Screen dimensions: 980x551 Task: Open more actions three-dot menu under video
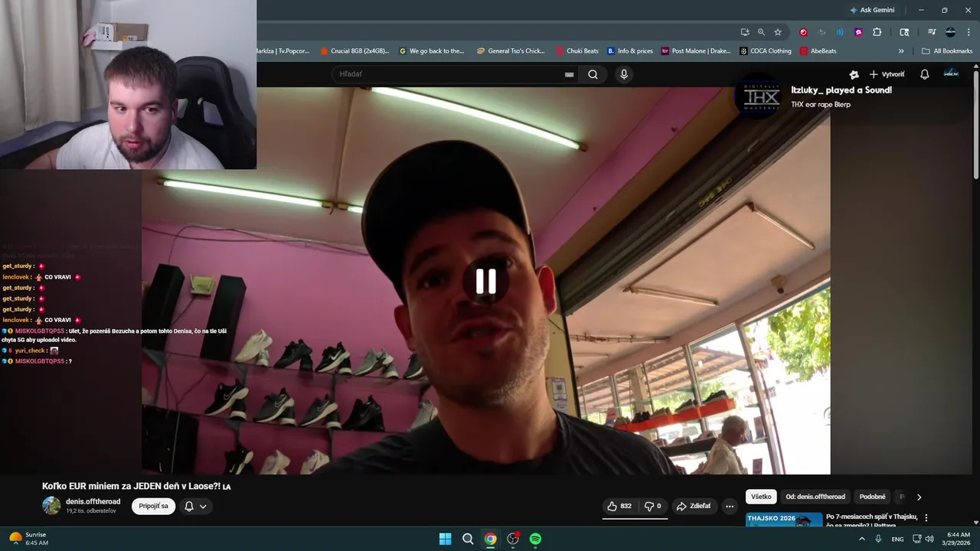tap(730, 506)
